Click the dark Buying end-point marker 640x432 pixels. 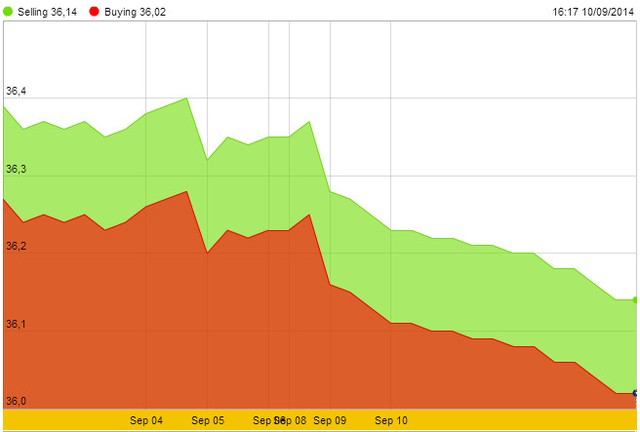coord(636,393)
